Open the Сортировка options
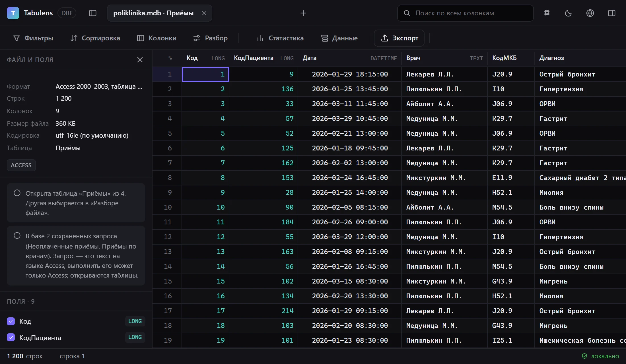The image size is (626, 364). [95, 38]
